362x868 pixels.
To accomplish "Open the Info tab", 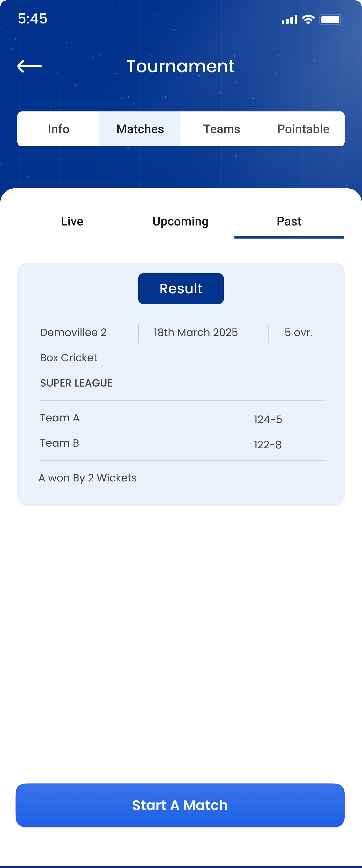I will [59, 129].
